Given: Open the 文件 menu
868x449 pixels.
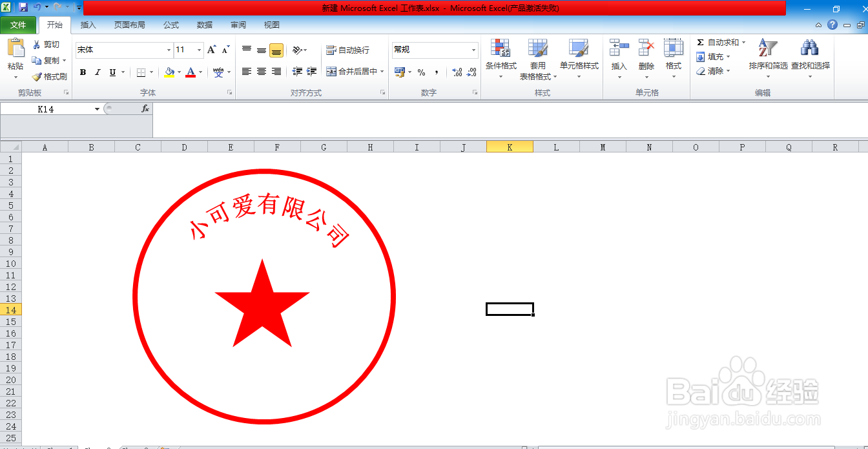Looking at the screenshot, I should click(x=19, y=25).
